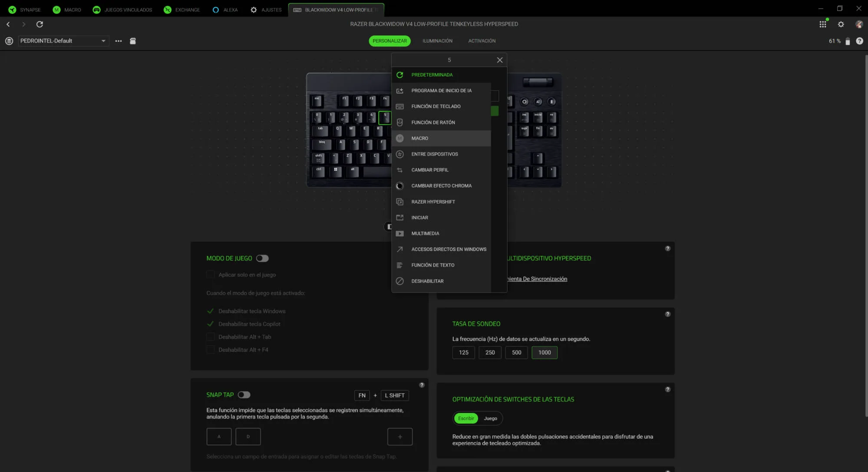868x472 pixels.
Task: Choose Cambiar perfil option
Action: click(441, 170)
